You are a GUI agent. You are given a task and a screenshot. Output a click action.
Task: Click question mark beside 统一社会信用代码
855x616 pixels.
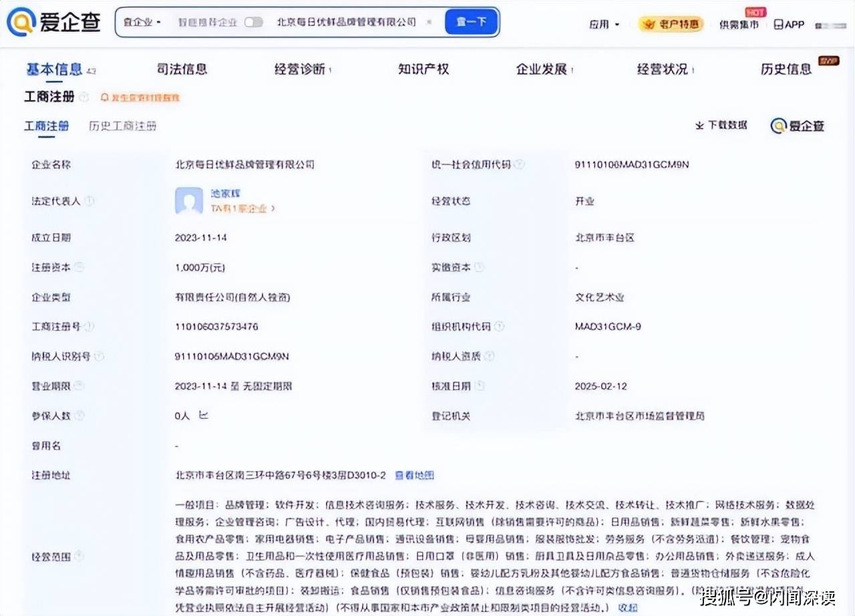click(519, 164)
